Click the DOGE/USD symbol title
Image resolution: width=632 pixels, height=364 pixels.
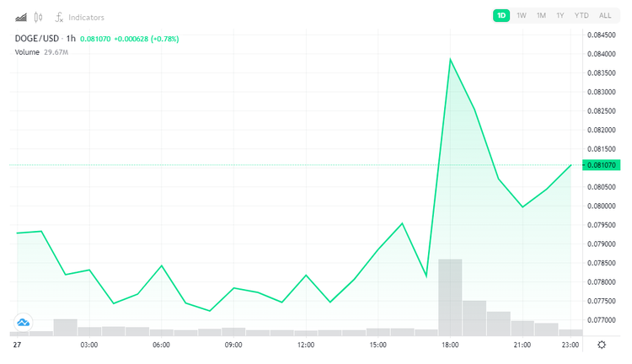point(38,39)
